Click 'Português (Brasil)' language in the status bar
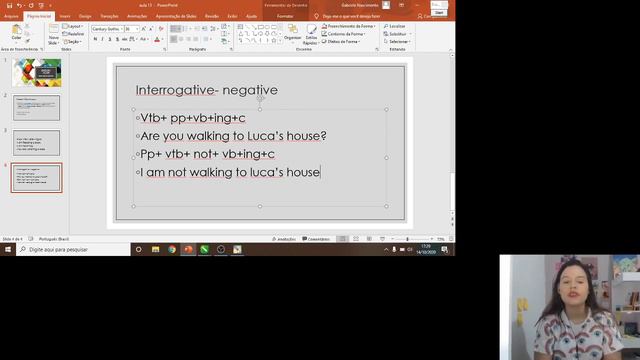Image resolution: width=640 pixels, height=360 pixels. [x=53, y=239]
